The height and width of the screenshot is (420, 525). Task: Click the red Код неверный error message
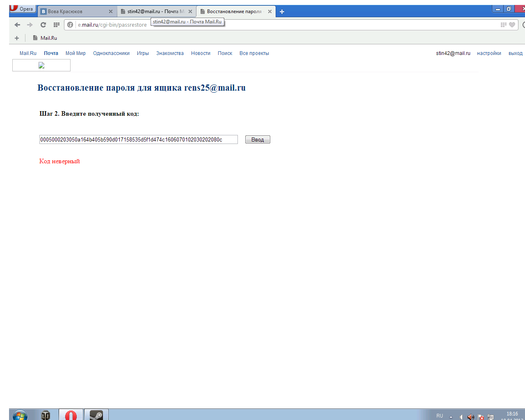tap(59, 161)
